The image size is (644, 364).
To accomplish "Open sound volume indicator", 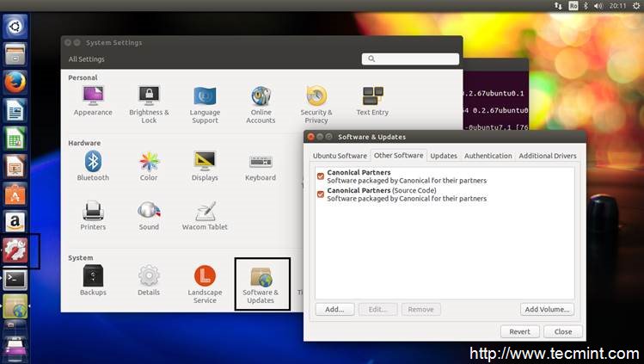I will point(598,6).
